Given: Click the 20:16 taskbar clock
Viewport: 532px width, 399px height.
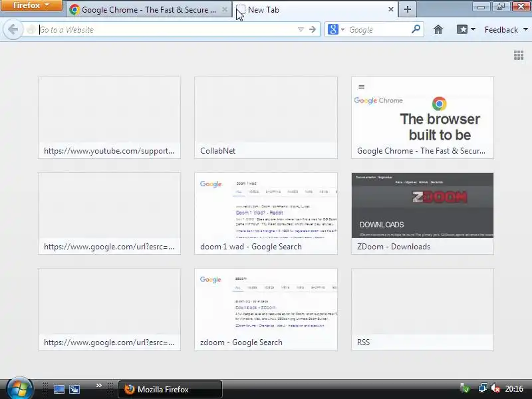Looking at the screenshot, I should coord(514,388).
